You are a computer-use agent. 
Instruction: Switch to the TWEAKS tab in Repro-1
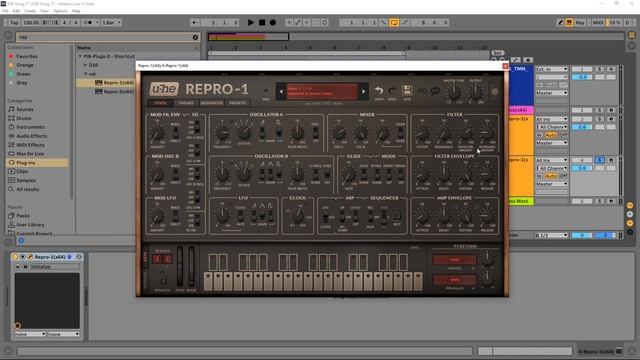186,103
